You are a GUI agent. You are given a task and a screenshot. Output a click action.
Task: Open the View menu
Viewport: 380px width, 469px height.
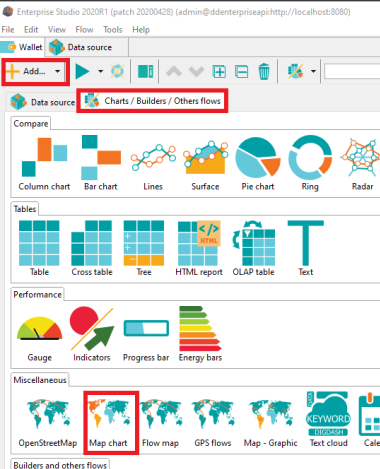pyautogui.click(x=57, y=30)
